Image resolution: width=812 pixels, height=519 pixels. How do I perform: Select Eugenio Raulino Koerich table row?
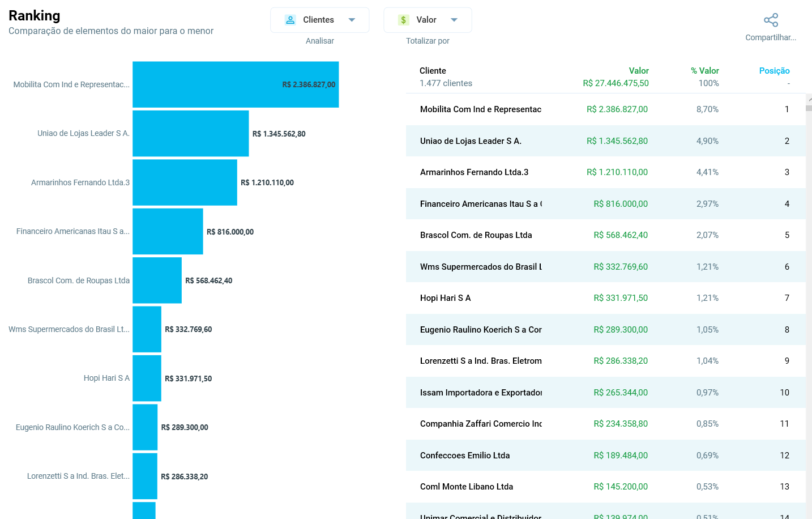click(605, 330)
